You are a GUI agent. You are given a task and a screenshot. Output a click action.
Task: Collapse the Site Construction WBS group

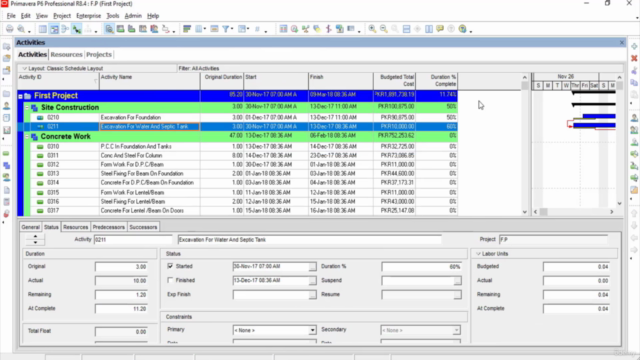tap(27, 108)
